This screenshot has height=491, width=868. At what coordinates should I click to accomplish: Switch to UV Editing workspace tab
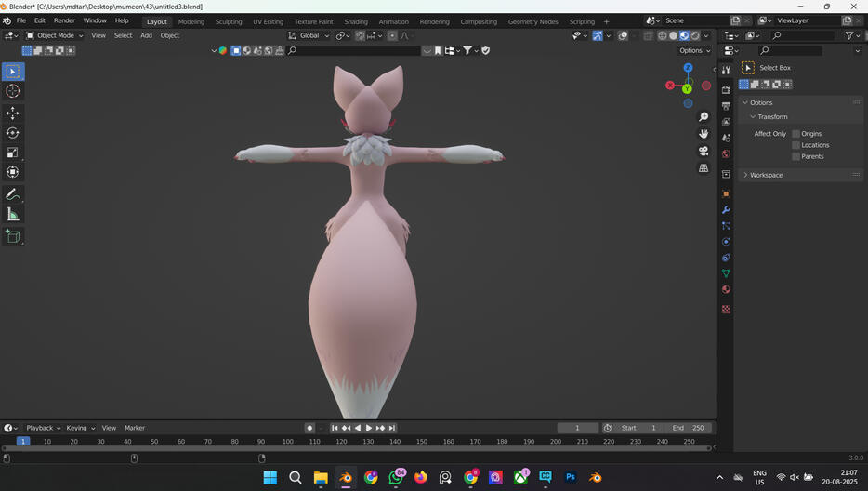click(x=268, y=21)
